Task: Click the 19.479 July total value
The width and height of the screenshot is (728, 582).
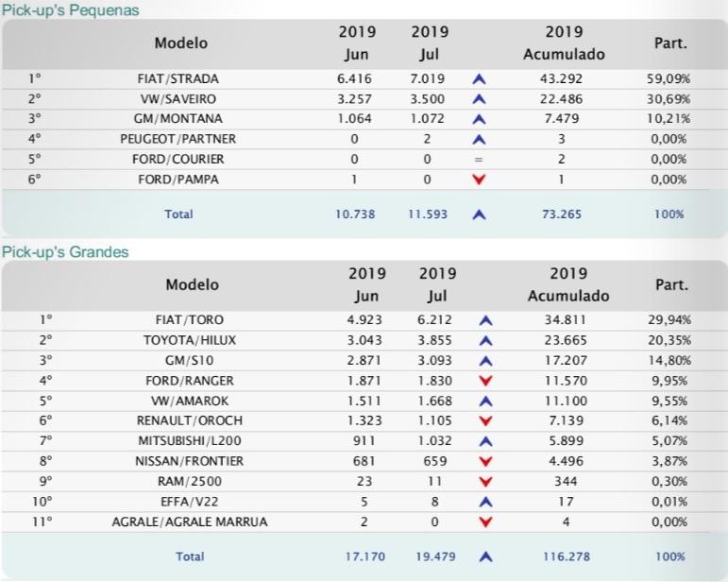Action: (x=435, y=556)
